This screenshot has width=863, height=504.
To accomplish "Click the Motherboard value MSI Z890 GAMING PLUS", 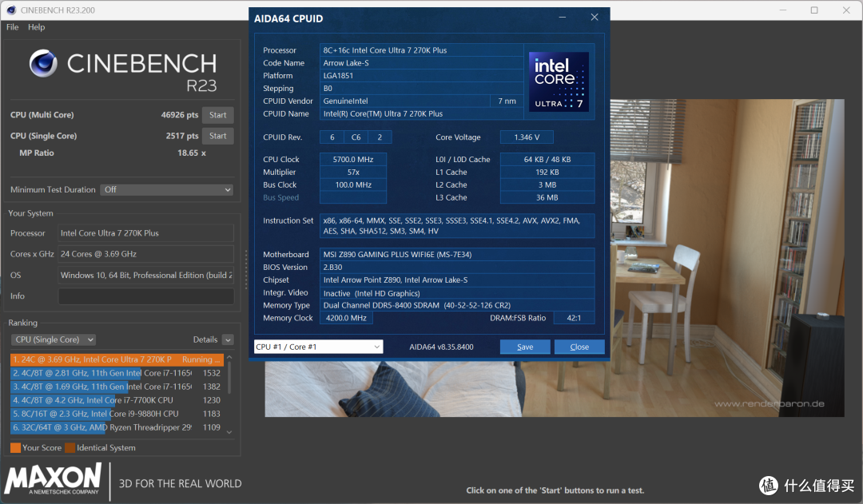I will click(457, 255).
